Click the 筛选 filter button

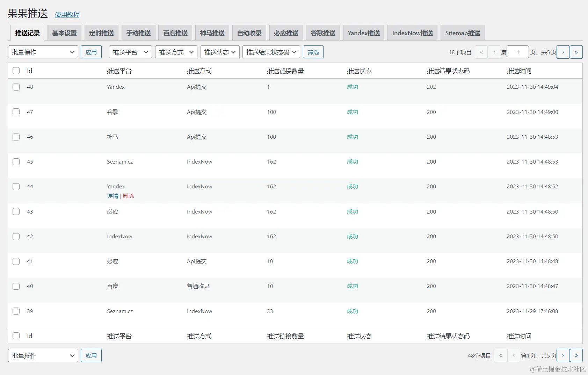[313, 52]
